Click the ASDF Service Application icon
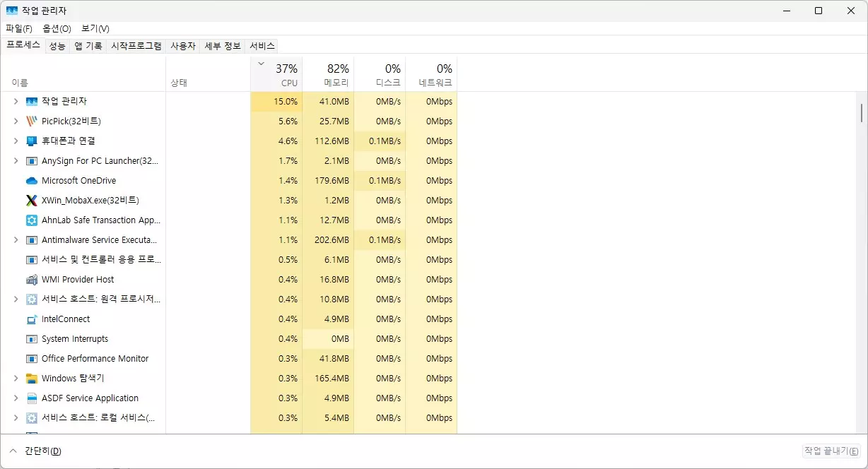This screenshot has width=868, height=469. 31,398
